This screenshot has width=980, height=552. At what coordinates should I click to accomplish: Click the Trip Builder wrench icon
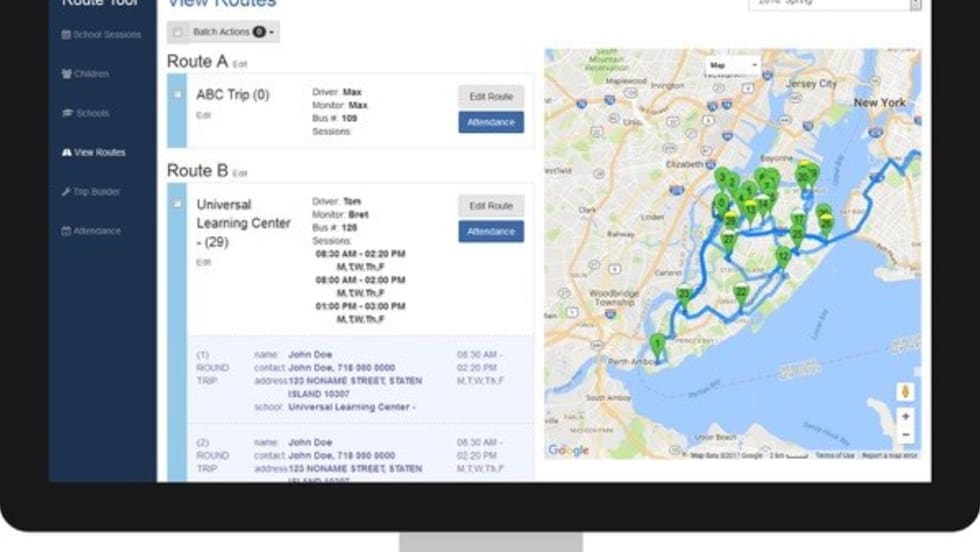point(66,191)
